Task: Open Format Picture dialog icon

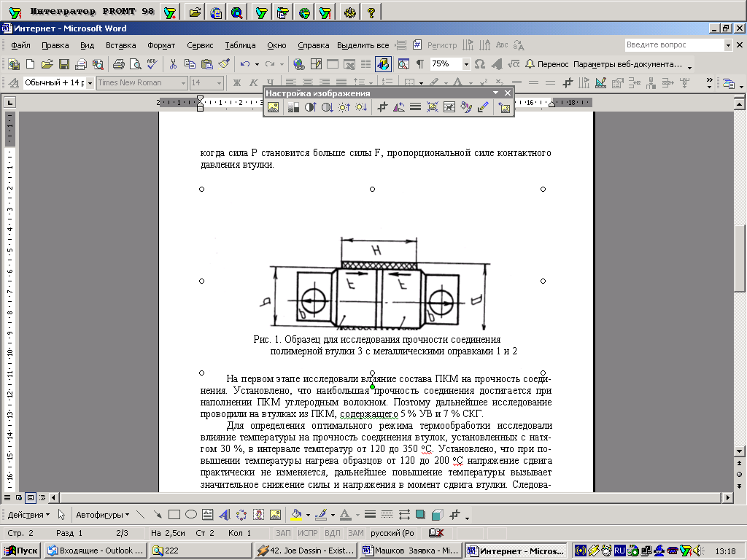Action: [x=466, y=107]
